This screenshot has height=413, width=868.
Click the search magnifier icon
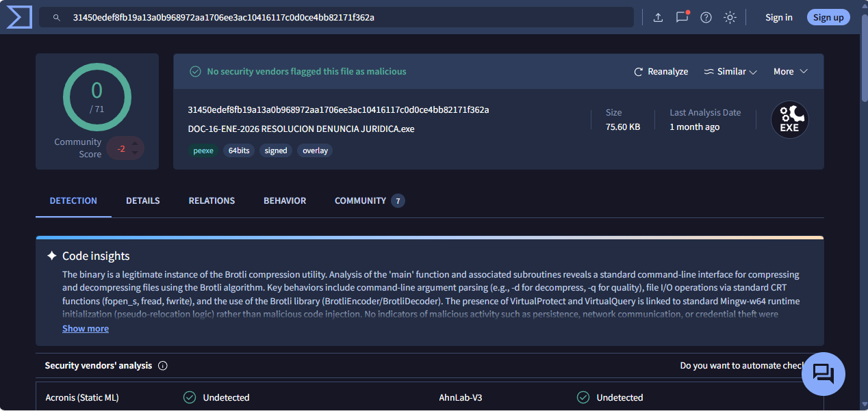(57, 17)
